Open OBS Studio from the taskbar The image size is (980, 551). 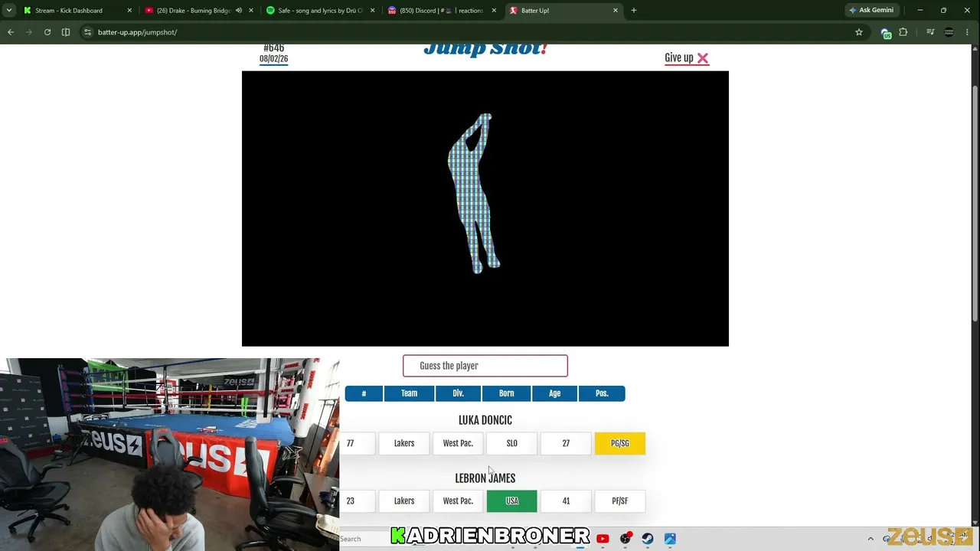point(626,539)
